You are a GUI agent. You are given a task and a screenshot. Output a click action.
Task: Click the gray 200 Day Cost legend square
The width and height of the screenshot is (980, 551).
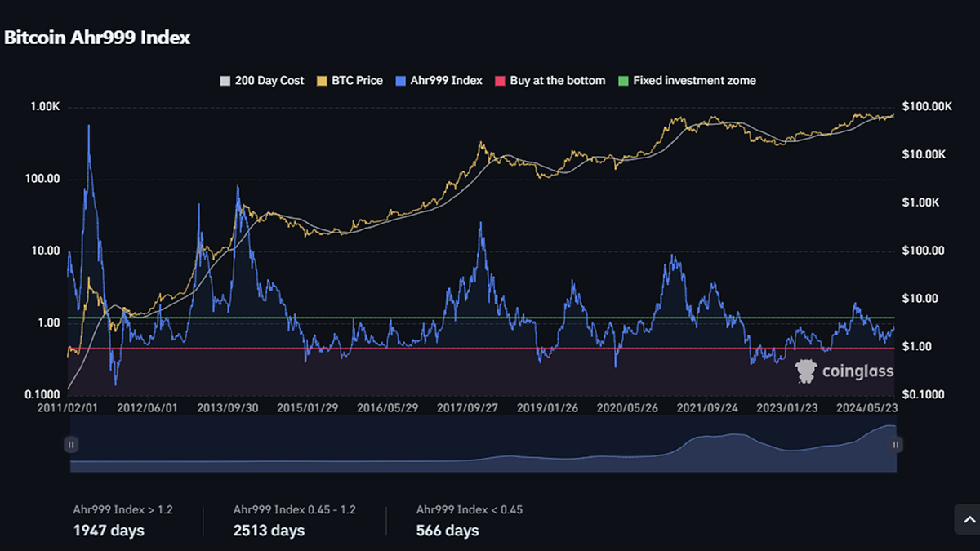(x=224, y=80)
